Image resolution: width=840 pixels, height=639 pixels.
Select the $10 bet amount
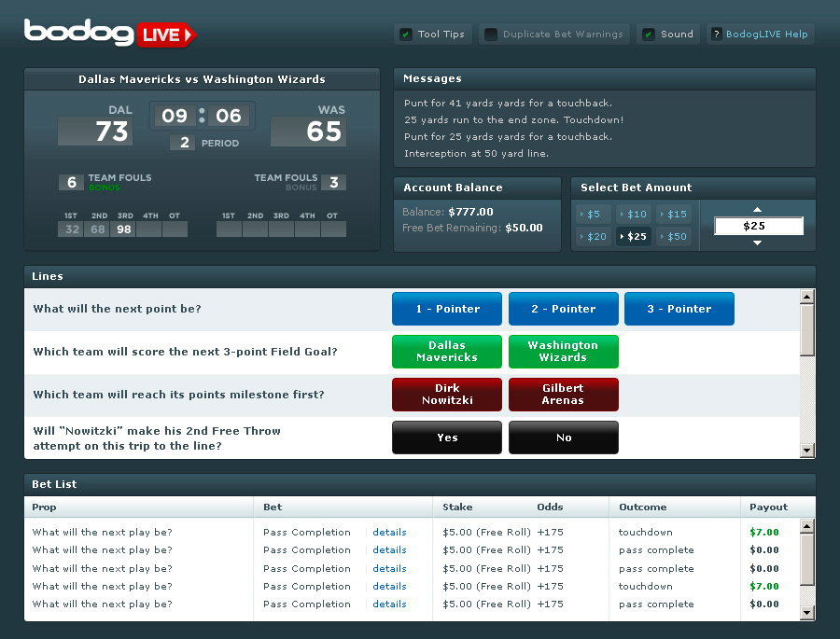tap(633, 215)
